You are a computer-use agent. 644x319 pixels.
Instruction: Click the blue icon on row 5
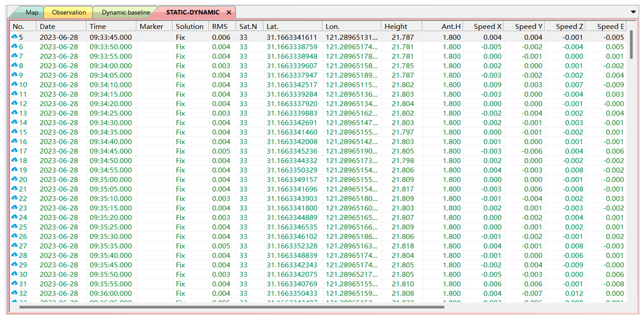click(x=14, y=37)
